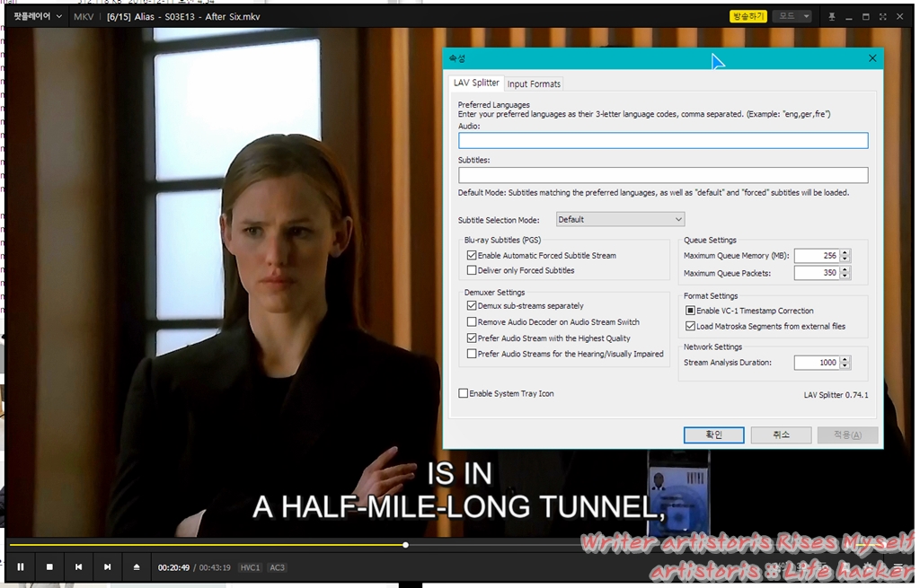Click the yellow 방송하기 broadcast button
This screenshot has height=588, width=920.
pos(748,16)
